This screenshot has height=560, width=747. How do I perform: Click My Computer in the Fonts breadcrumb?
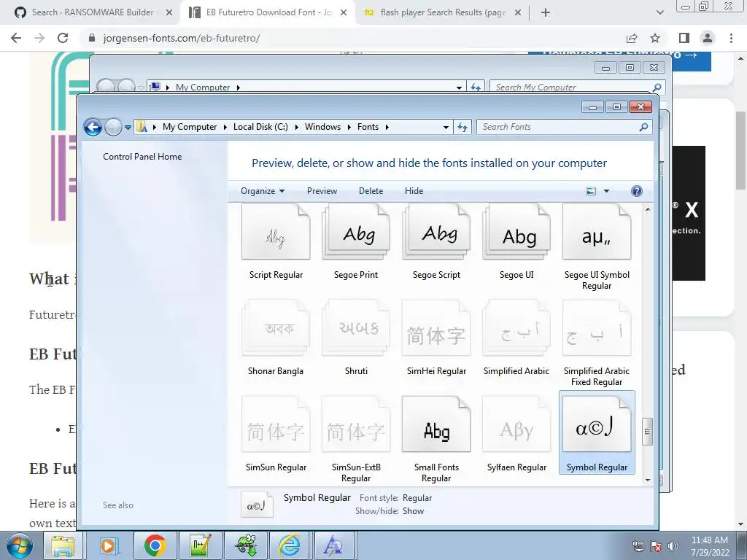[x=190, y=127]
